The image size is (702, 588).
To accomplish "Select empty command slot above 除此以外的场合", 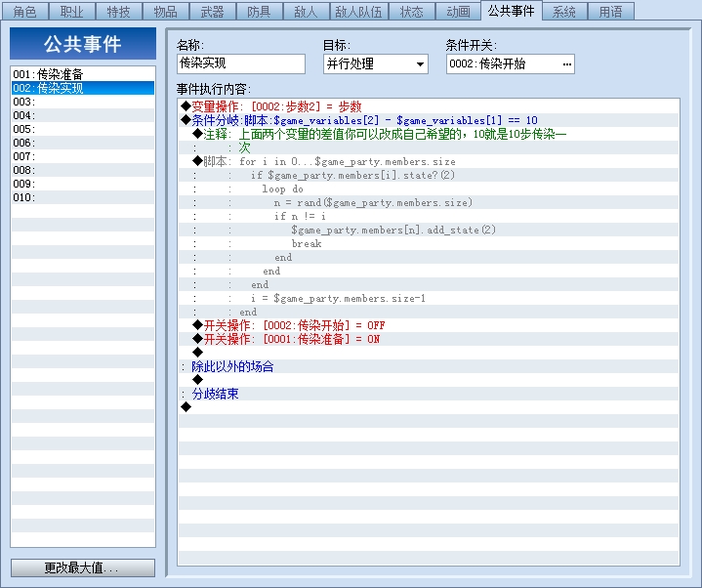I will pos(429,353).
